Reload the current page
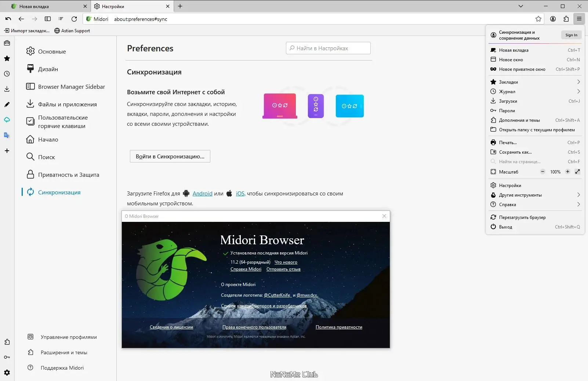The height and width of the screenshot is (381, 588). pos(74,19)
